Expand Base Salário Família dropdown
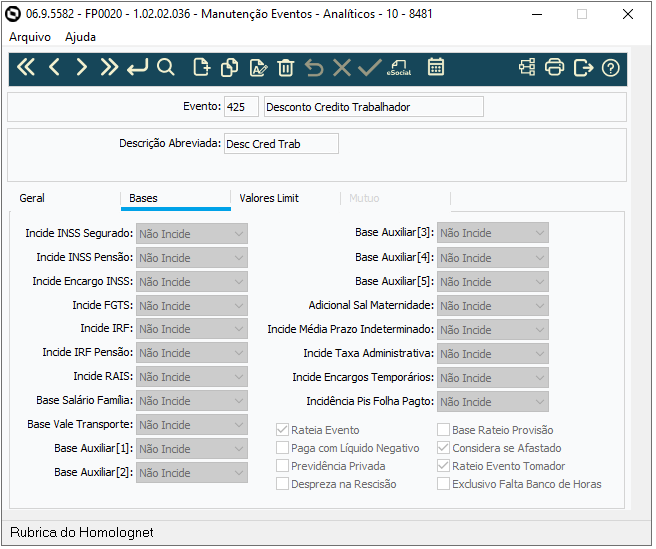This screenshot has width=656, height=549. point(192,401)
